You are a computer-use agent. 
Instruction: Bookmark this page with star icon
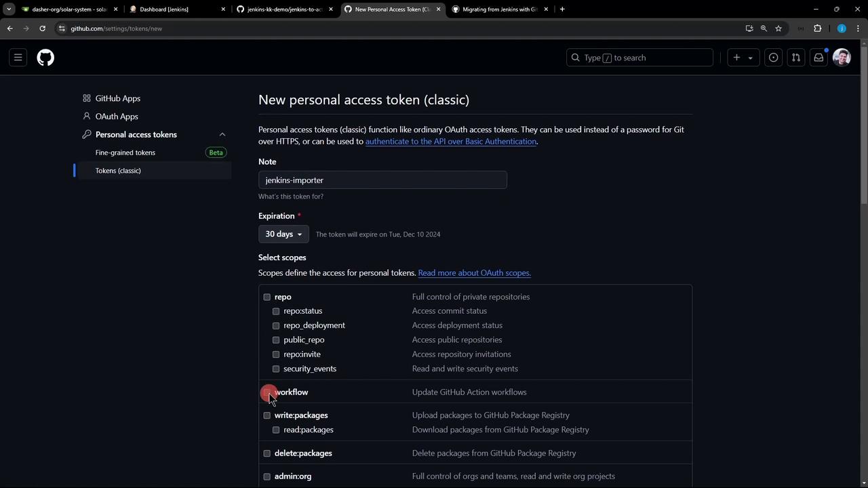pyautogui.click(x=778, y=28)
